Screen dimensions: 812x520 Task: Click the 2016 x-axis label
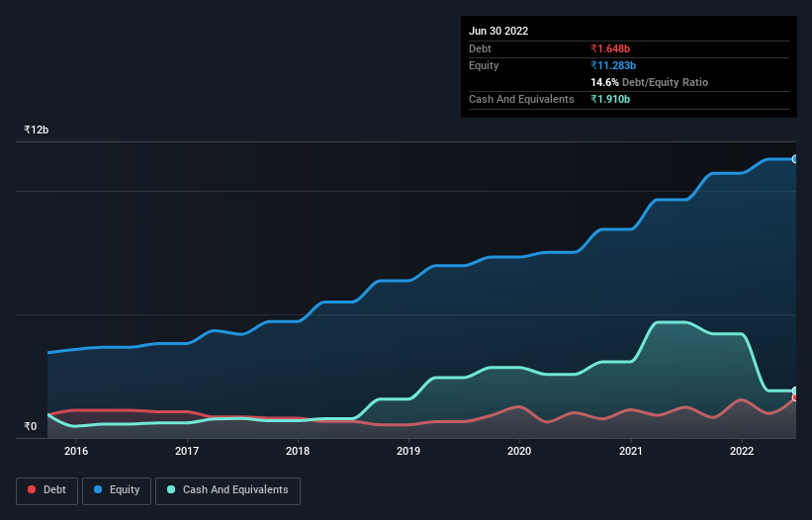click(76, 451)
